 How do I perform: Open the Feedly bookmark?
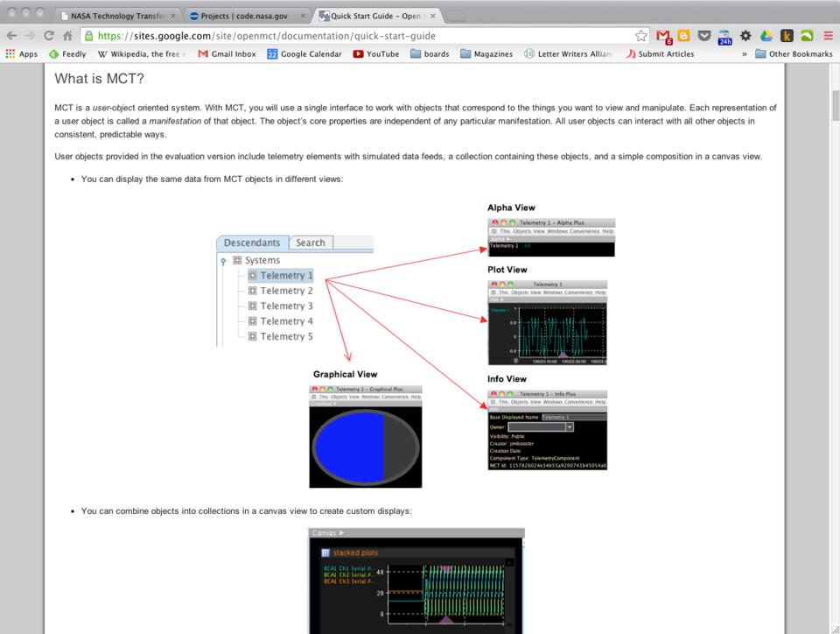point(67,53)
